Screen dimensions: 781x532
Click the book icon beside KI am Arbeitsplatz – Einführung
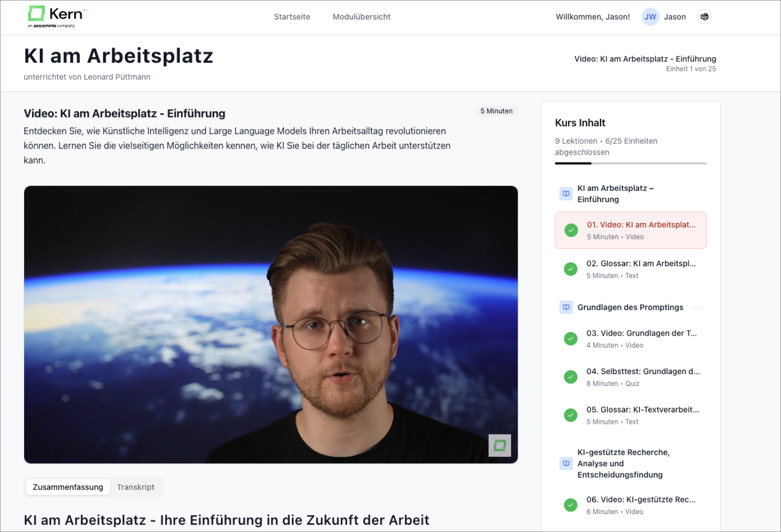pyautogui.click(x=566, y=194)
